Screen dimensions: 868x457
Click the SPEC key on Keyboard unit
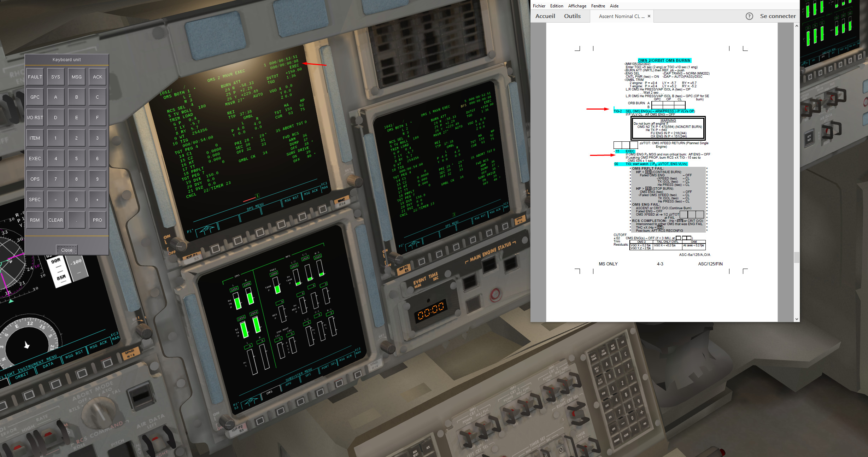35,199
